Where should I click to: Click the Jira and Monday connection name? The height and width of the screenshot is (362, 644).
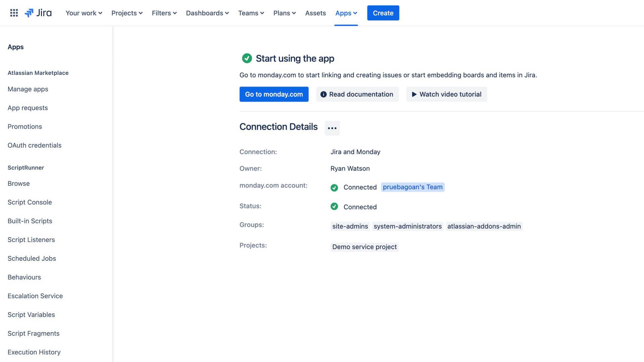[x=355, y=152]
